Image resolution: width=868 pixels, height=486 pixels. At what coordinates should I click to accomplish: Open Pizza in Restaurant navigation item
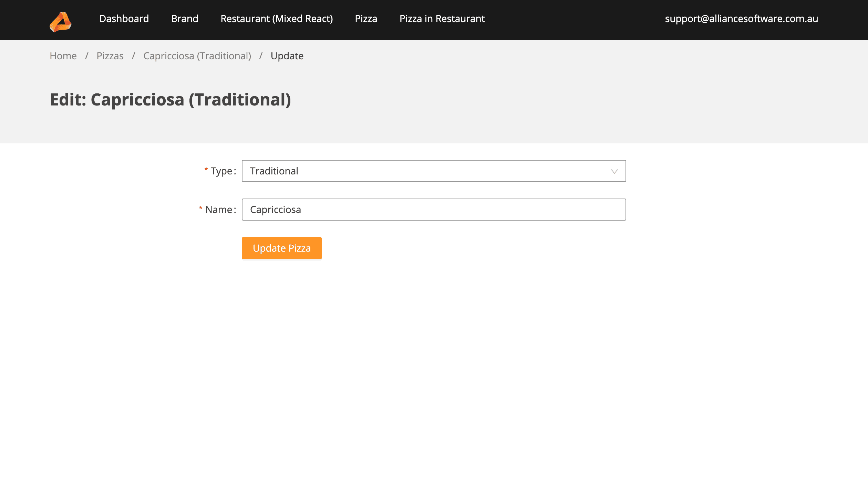click(x=442, y=19)
